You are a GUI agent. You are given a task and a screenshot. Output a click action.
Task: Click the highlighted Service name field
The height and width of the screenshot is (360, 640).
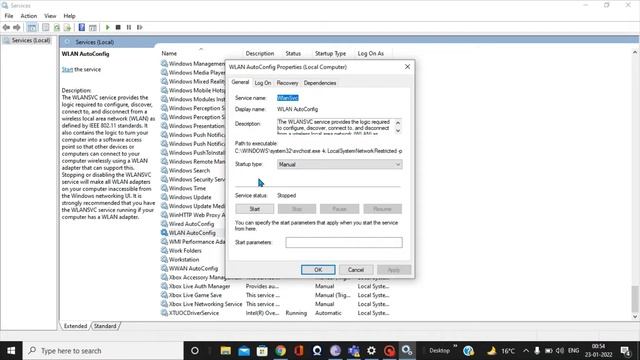coord(288,98)
